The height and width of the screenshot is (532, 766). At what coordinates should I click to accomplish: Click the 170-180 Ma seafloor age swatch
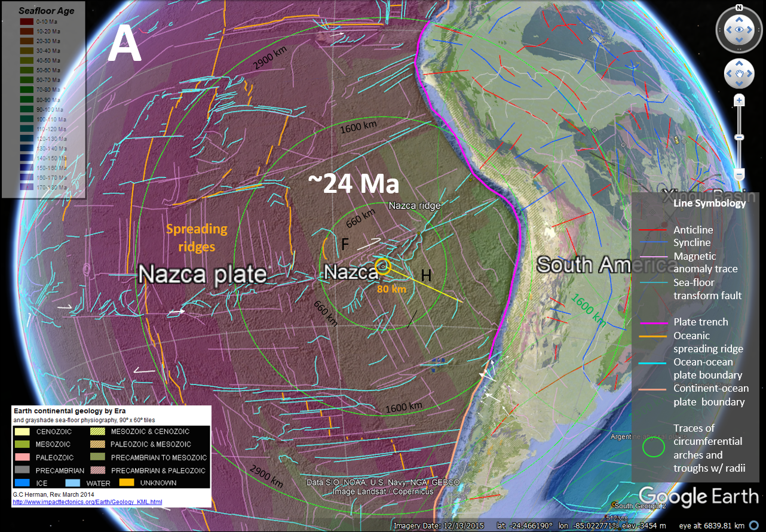point(26,187)
